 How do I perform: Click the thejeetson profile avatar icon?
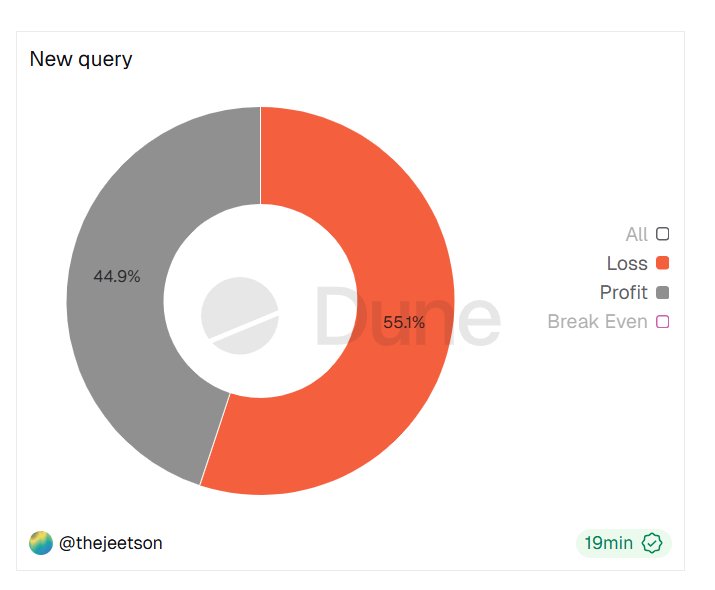40,543
